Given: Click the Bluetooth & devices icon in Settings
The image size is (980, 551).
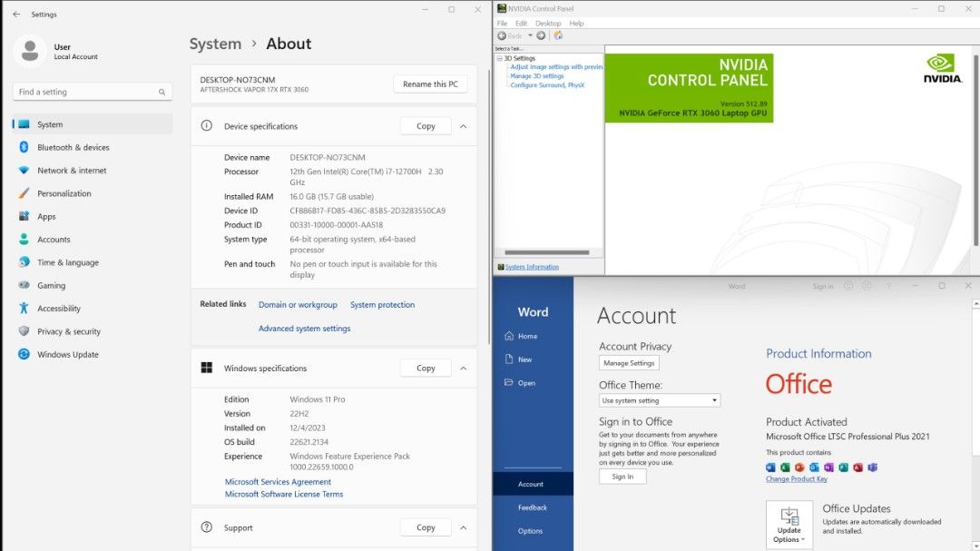Looking at the screenshot, I should pyautogui.click(x=24, y=147).
